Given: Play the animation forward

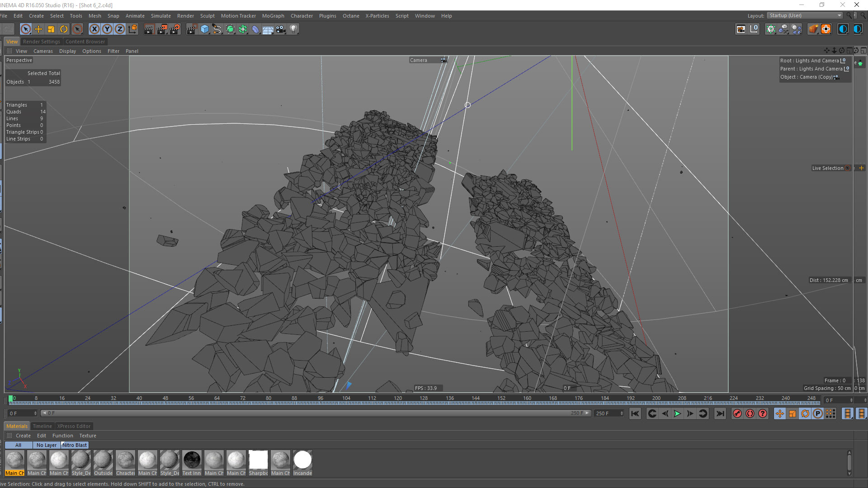Looking at the screenshot, I should point(677,413).
